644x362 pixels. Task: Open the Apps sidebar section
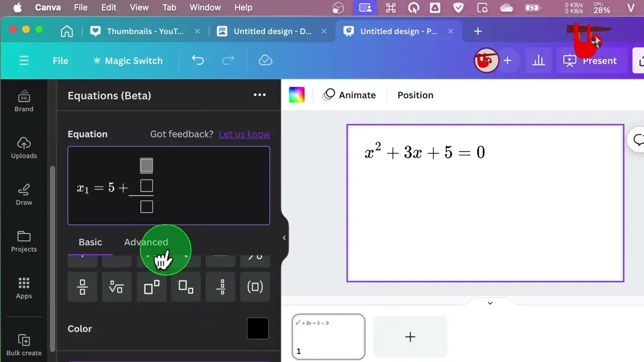tap(24, 288)
